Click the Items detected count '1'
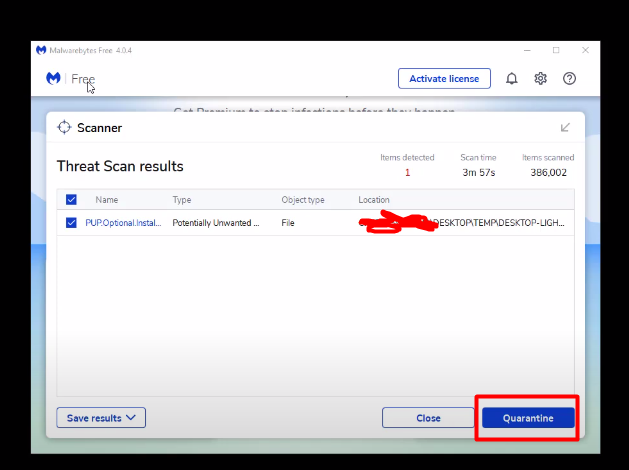The height and width of the screenshot is (470, 629). (x=407, y=172)
